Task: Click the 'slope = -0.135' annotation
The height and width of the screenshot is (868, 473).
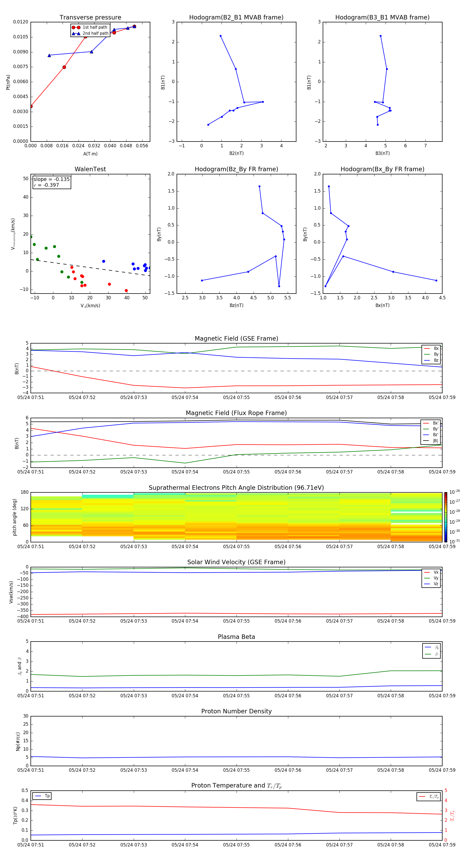Action: pos(52,179)
